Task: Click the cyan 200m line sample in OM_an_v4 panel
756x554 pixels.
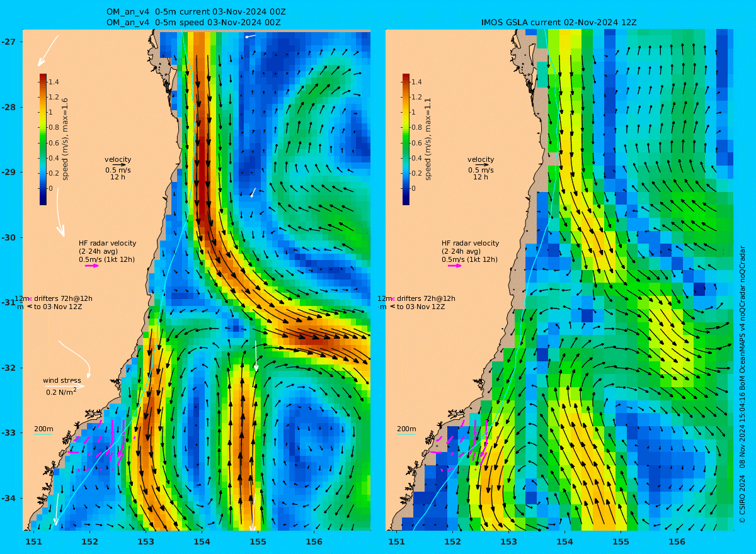Action: pos(43,434)
